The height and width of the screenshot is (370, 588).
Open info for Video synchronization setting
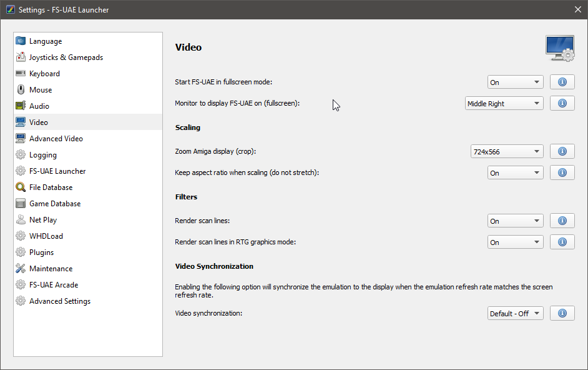[x=562, y=313]
